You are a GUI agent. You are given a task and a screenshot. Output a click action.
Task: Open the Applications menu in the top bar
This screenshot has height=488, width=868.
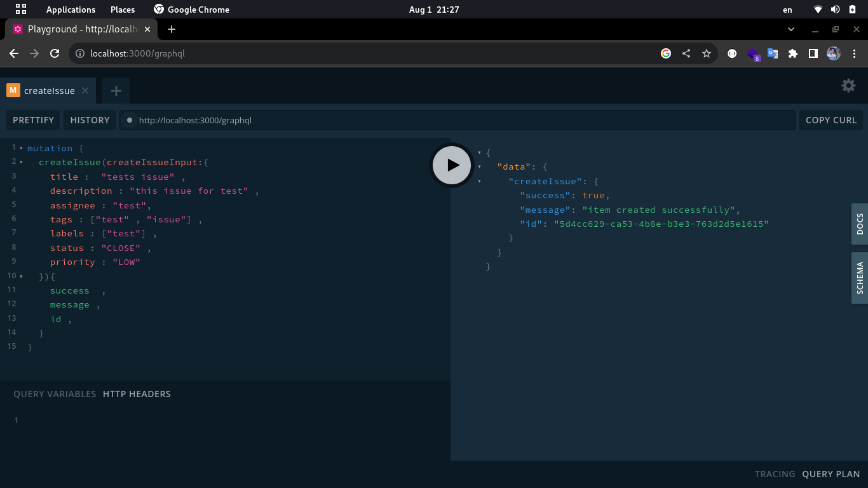(x=71, y=9)
